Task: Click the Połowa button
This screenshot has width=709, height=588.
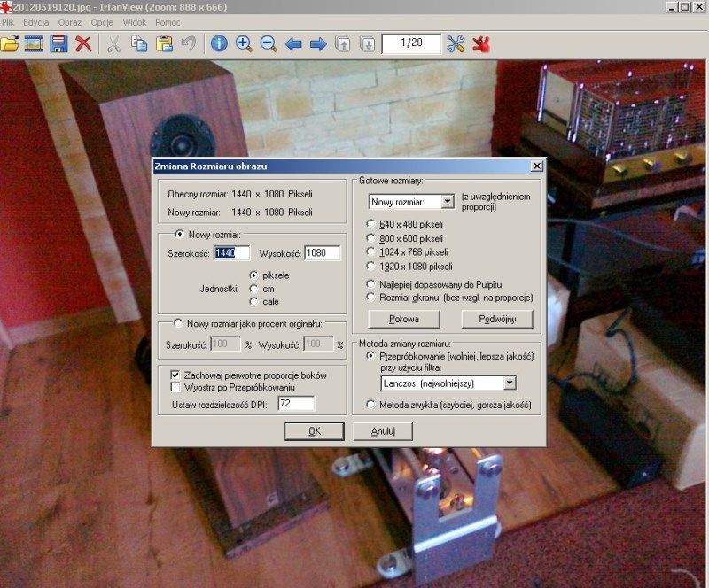Action: [404, 319]
